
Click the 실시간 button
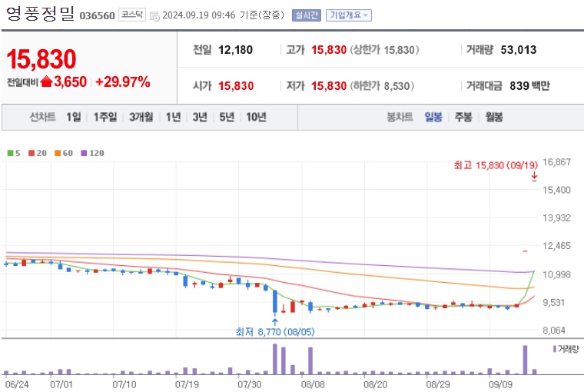[306, 15]
